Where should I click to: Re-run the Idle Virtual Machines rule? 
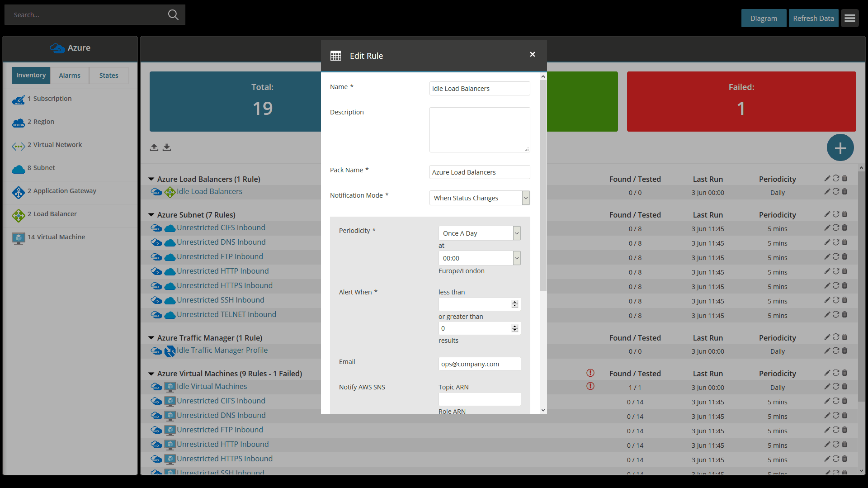pos(835,387)
